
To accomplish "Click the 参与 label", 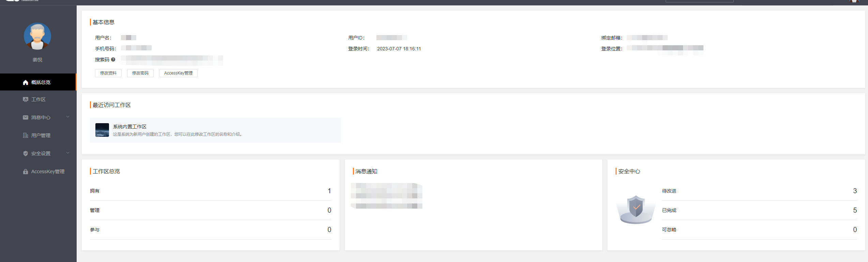I will tap(95, 230).
